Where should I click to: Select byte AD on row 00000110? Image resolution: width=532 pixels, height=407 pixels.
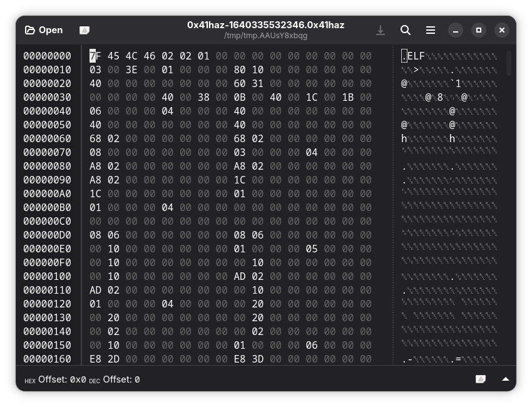95,290
